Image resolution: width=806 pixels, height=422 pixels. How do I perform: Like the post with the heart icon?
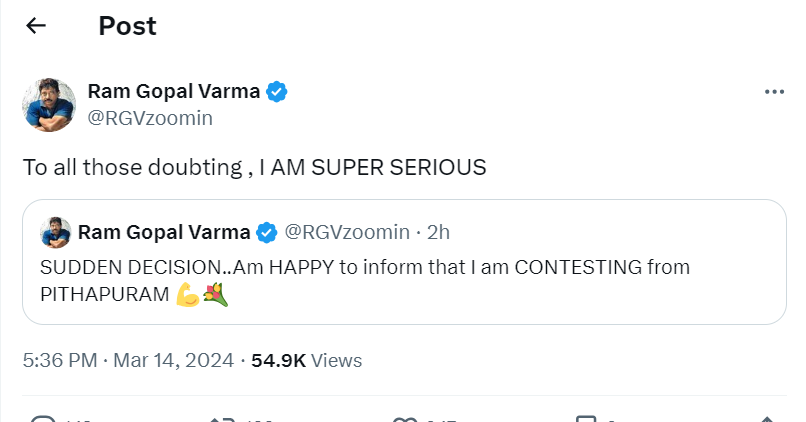tap(407, 419)
